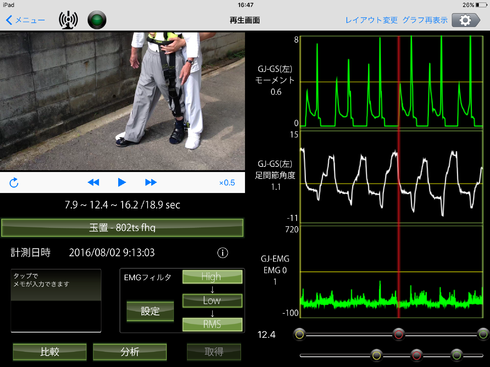The width and height of the screenshot is (490, 367).
Task: Select the green handle on lower slider
Action: coord(457,355)
